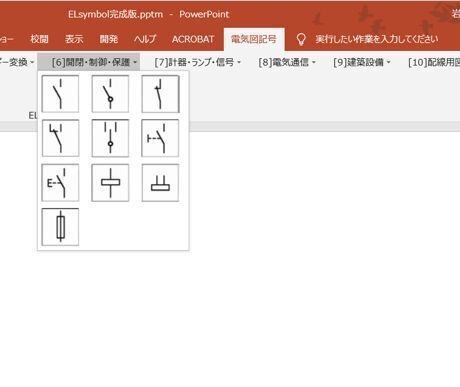Insert the break contact switch symbol
The image size is (460, 387).
(160, 94)
